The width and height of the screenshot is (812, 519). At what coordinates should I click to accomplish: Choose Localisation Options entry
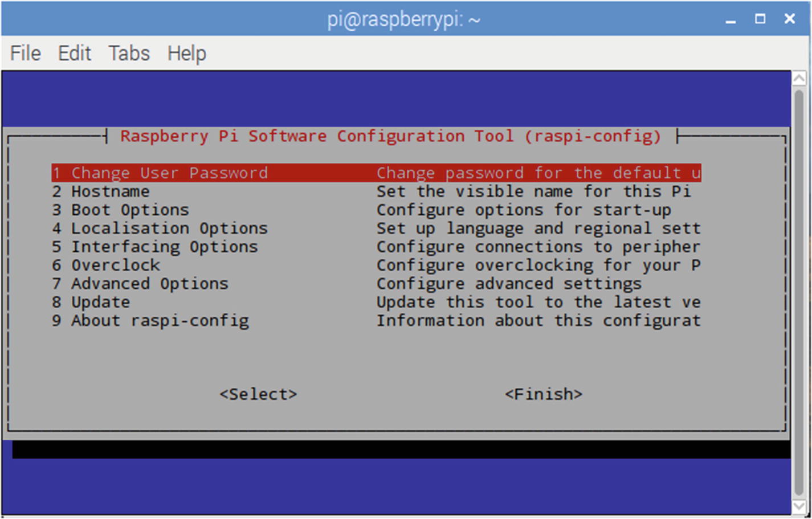[160, 228]
